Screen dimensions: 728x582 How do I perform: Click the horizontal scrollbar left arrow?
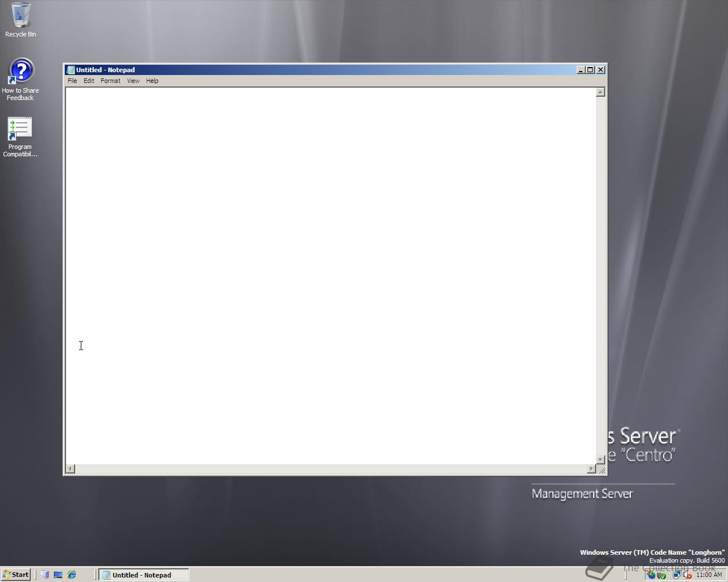pos(71,469)
